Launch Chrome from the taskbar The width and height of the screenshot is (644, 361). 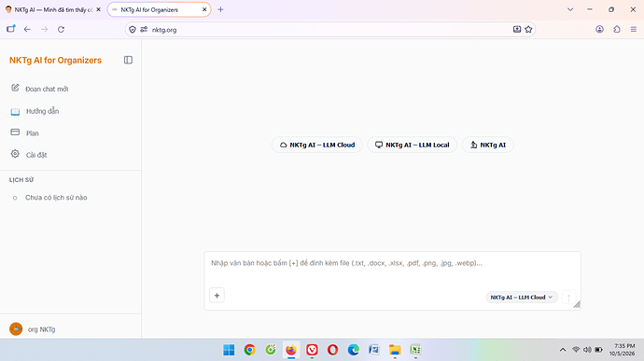[x=249, y=350]
